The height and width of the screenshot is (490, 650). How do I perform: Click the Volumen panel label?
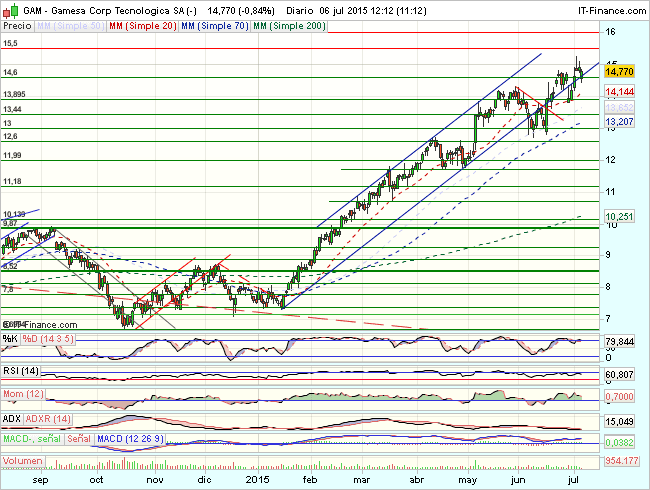(23, 461)
